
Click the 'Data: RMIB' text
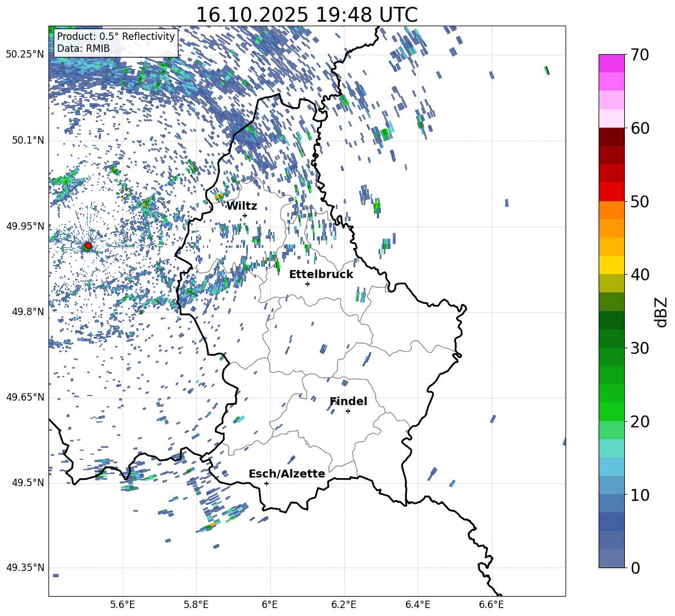point(83,48)
